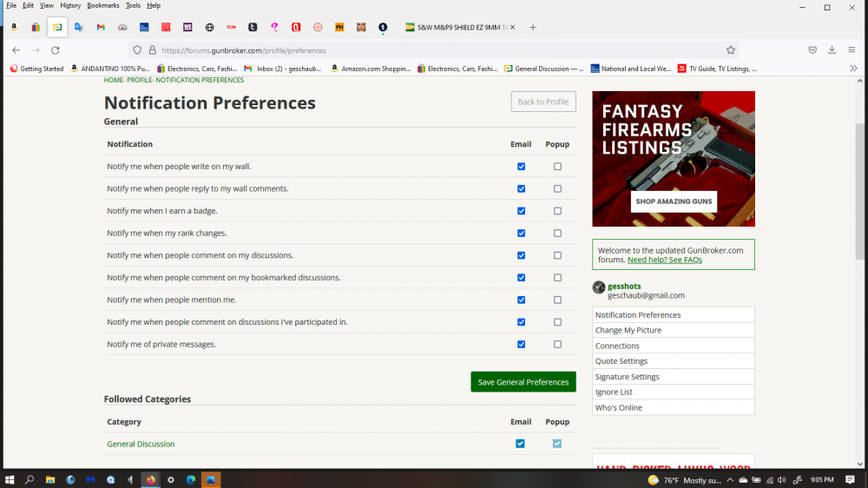868x488 pixels.
Task: Open Getting Started bookmark
Action: pos(36,69)
